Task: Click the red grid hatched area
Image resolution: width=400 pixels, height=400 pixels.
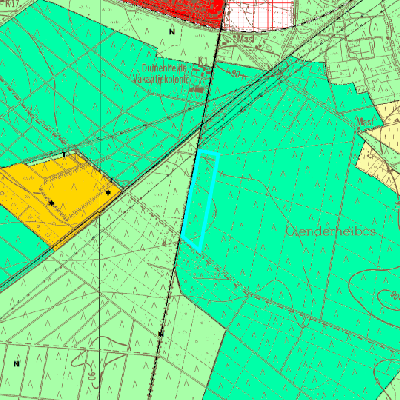Action: (260, 15)
